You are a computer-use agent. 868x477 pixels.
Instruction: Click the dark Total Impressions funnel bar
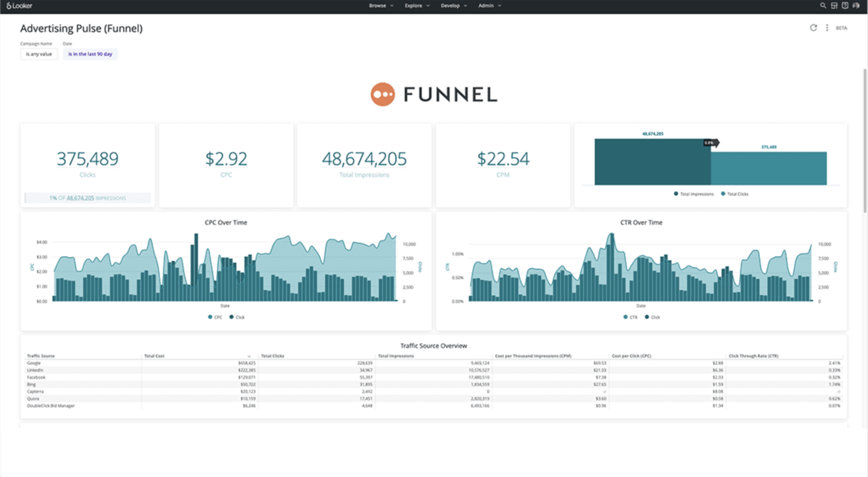pos(653,162)
